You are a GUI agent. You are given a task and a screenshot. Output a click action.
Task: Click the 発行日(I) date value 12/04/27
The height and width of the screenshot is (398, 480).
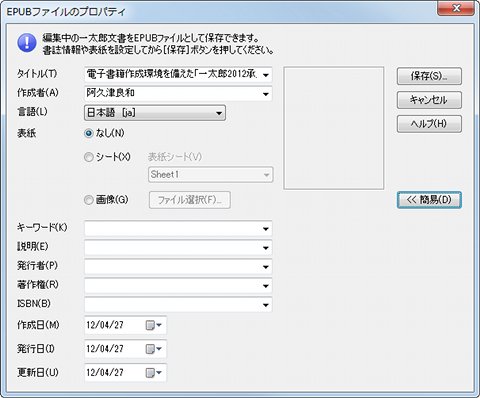[x=105, y=349]
